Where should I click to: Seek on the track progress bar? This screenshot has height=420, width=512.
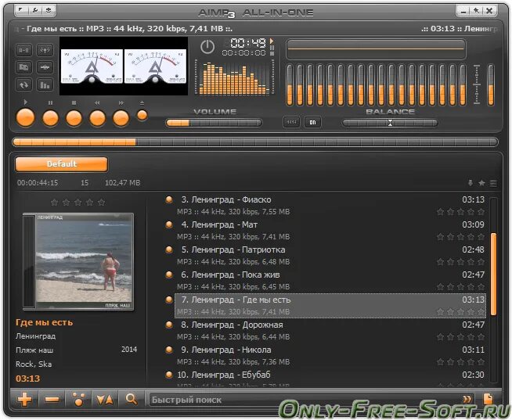click(255, 142)
